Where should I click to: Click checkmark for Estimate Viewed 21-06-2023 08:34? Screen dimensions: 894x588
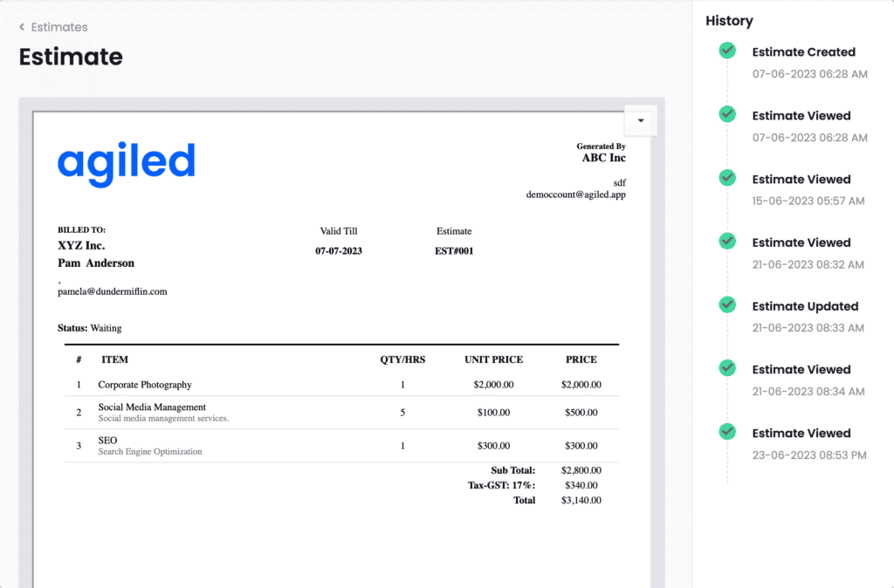pos(727,368)
